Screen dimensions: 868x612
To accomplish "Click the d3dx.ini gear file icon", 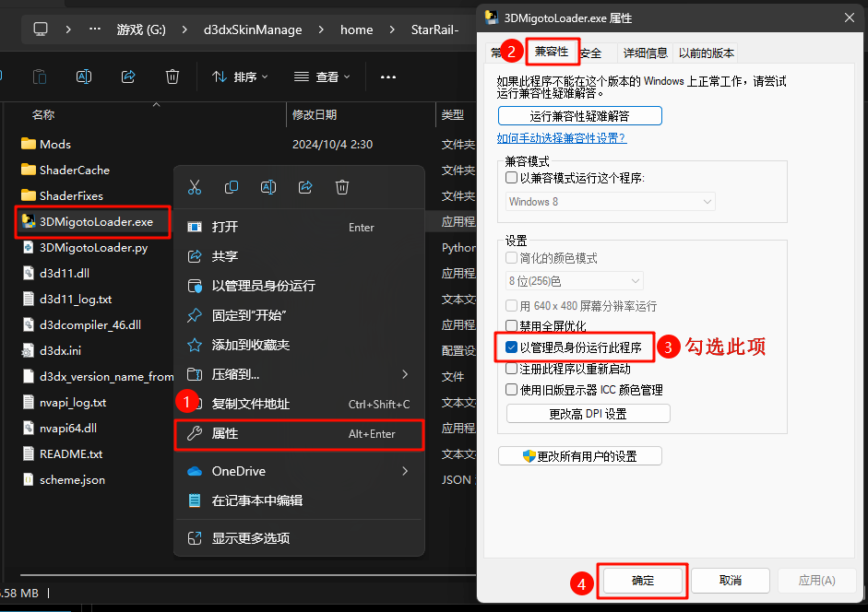I will click(29, 350).
